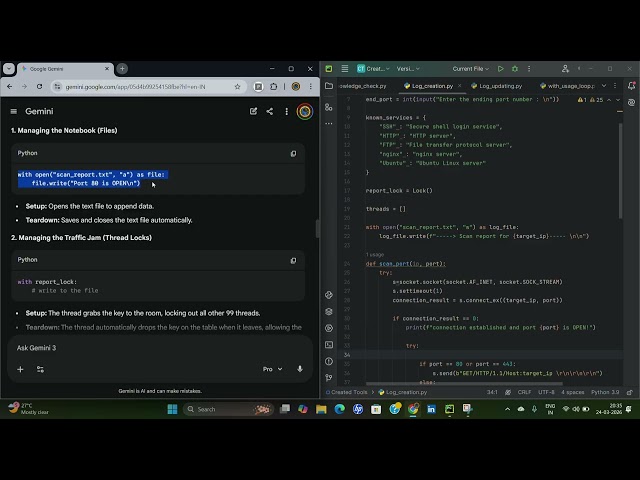640x480 pixels.
Task: Click Log_creation.py breadcrumb in status bar
Action: (402, 392)
